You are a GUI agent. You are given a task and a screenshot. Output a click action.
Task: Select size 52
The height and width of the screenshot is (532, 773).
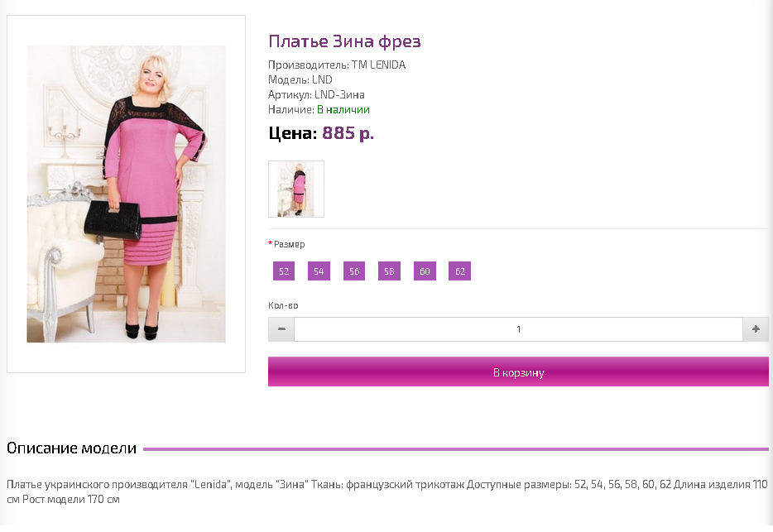click(284, 271)
